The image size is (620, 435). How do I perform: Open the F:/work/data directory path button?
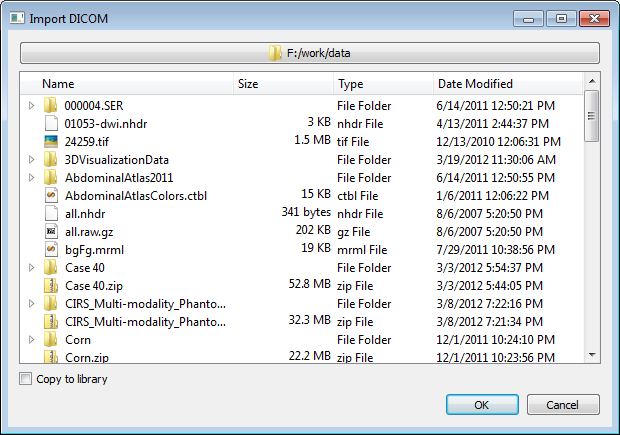[310, 53]
